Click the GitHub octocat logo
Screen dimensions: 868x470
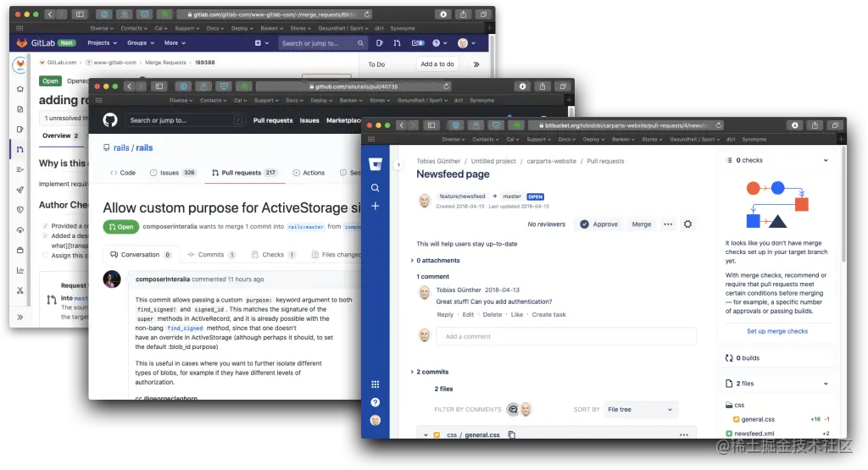110,120
